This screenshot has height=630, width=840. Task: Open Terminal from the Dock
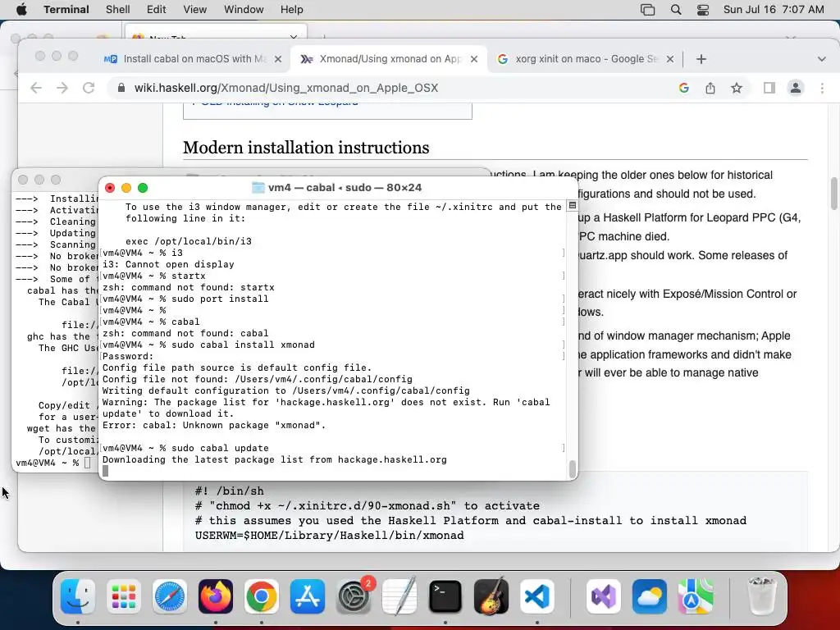tap(445, 596)
